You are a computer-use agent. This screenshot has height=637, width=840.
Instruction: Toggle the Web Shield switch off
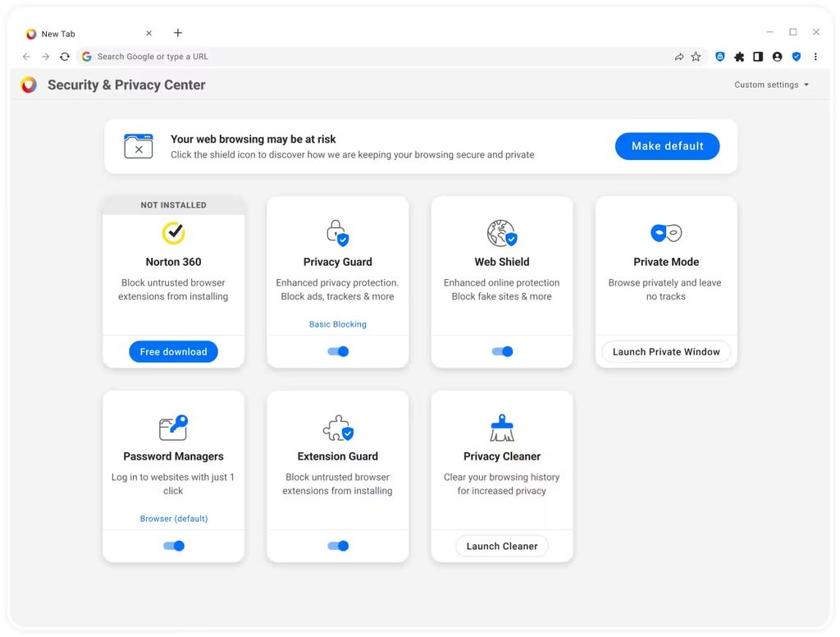point(501,350)
